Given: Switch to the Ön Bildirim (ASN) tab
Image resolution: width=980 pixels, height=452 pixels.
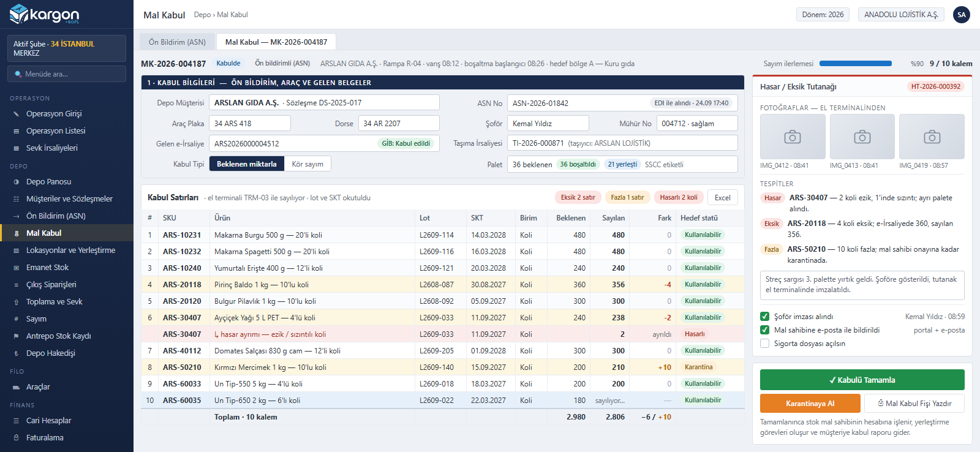Looking at the screenshot, I should (177, 42).
